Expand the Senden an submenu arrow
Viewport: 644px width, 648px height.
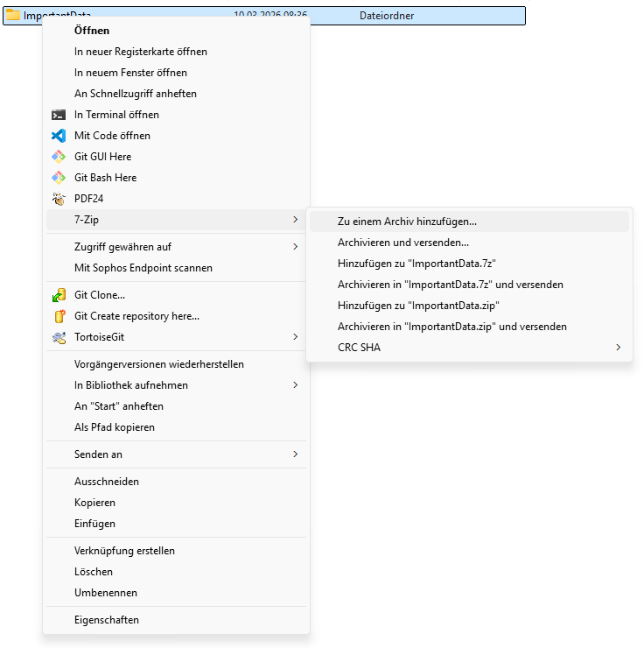click(295, 454)
